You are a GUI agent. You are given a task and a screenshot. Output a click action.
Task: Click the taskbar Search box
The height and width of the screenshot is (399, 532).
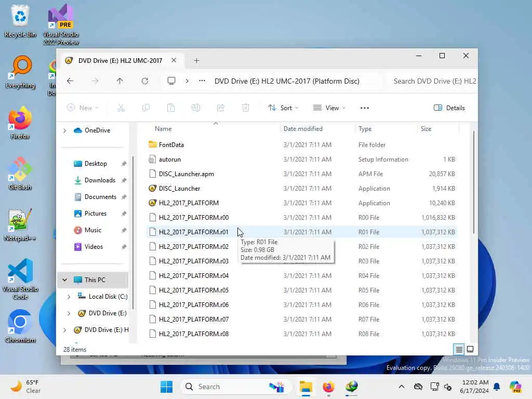(236, 387)
